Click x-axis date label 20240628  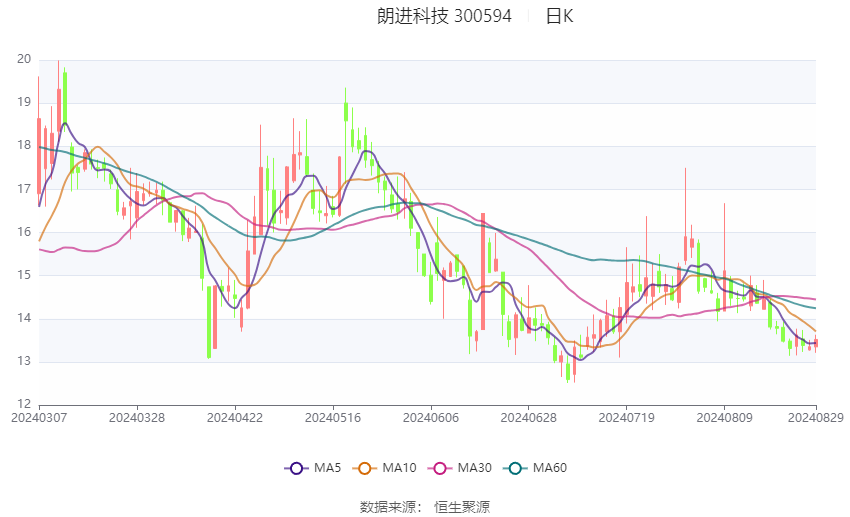click(x=529, y=418)
